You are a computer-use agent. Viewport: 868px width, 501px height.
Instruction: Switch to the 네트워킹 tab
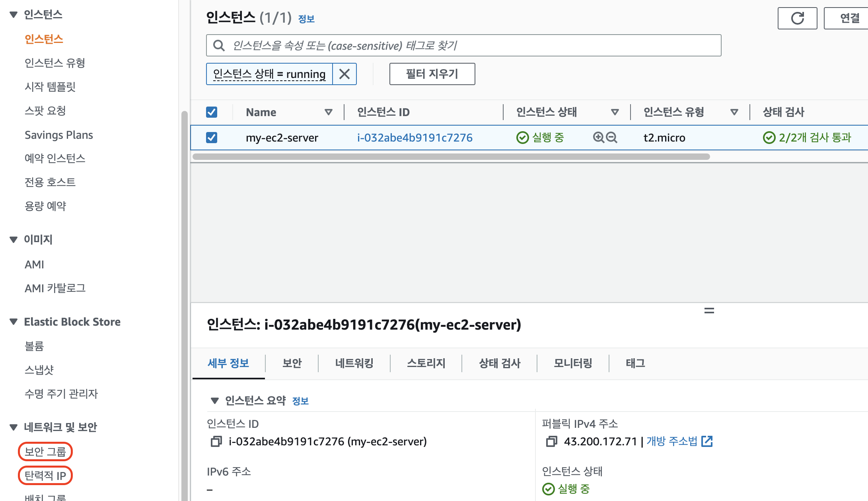click(x=354, y=363)
